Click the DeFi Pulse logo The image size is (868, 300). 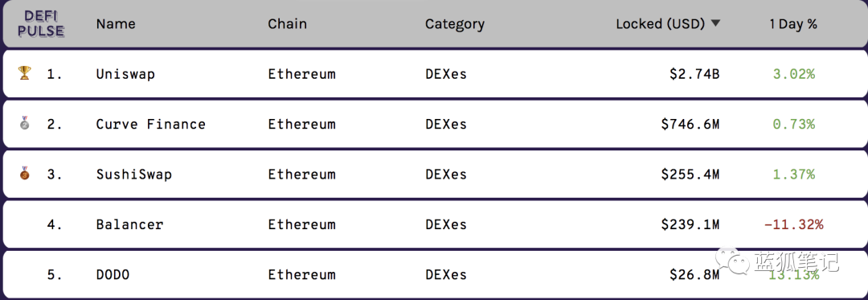point(41,24)
